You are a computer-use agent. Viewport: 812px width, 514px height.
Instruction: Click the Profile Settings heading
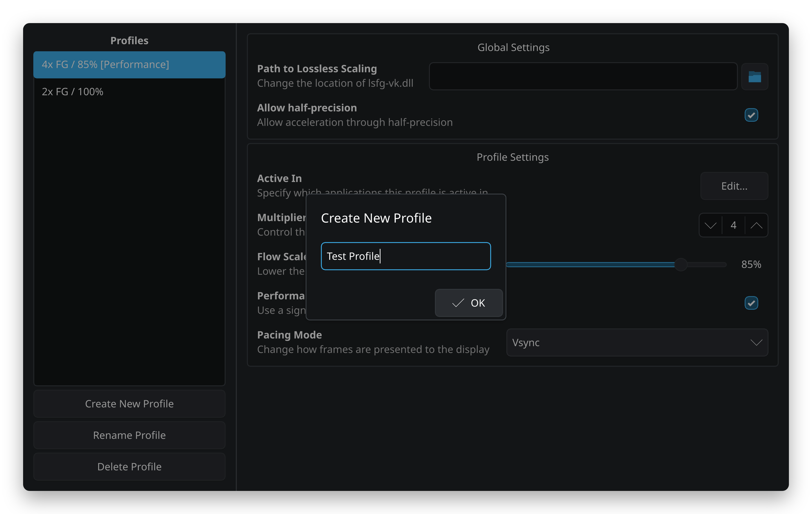point(512,157)
